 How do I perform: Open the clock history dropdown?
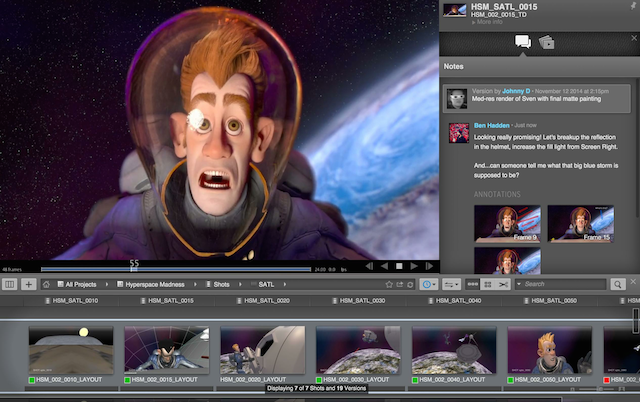(428, 285)
